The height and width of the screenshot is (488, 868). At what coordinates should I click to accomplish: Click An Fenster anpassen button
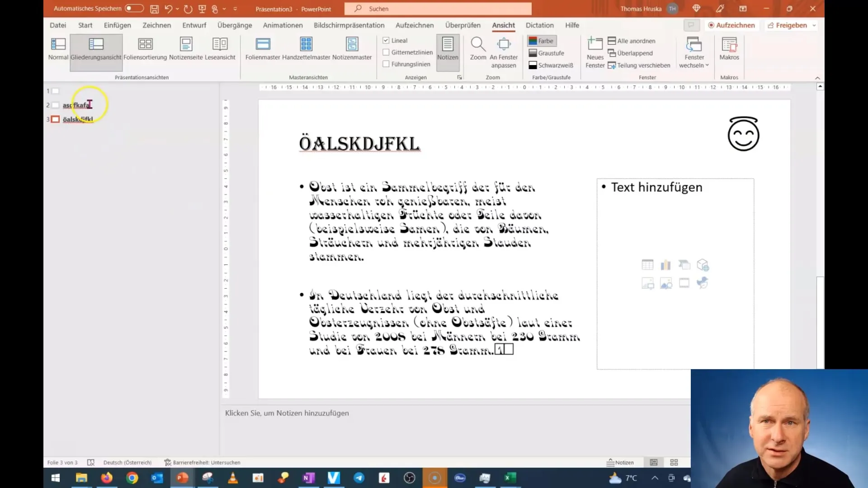click(503, 49)
